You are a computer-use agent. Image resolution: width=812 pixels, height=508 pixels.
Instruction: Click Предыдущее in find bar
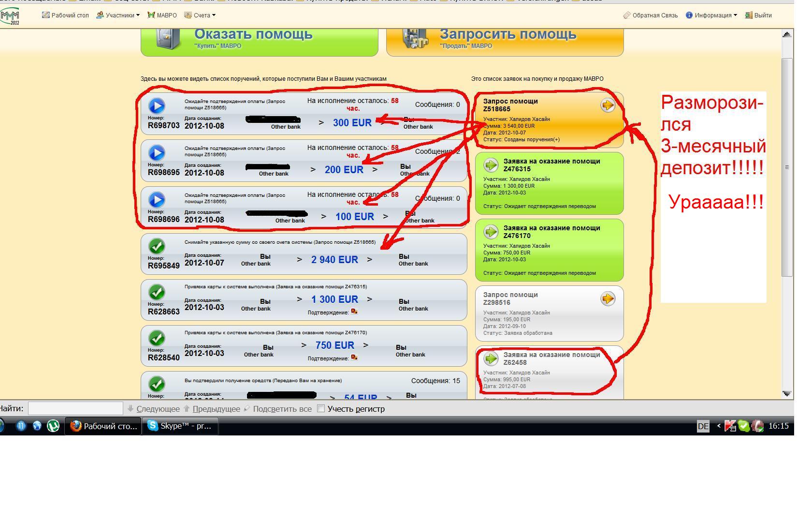pos(212,409)
